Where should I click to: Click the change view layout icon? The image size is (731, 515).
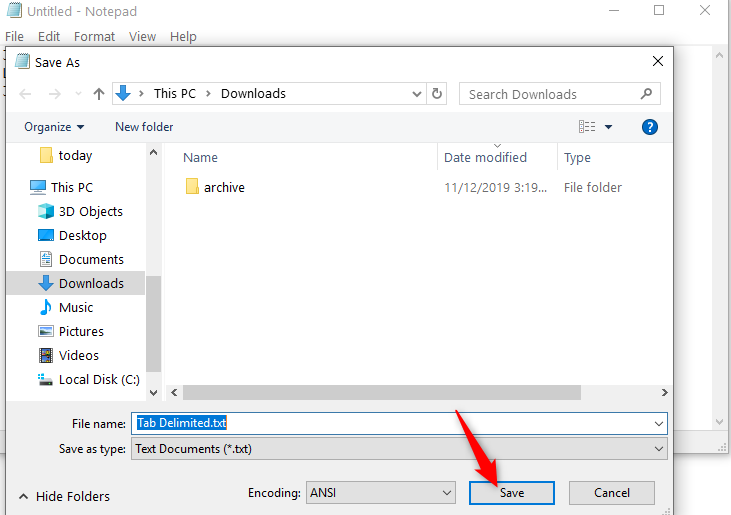point(587,127)
